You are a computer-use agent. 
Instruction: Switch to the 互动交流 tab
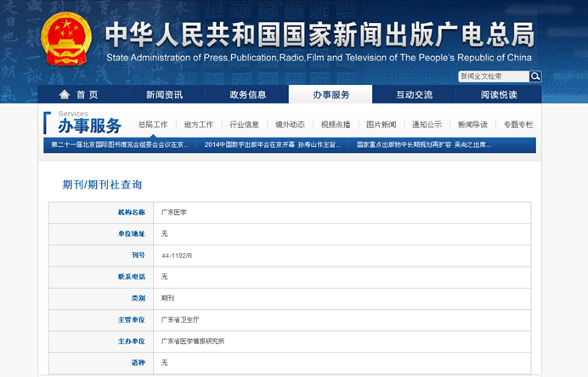(415, 94)
